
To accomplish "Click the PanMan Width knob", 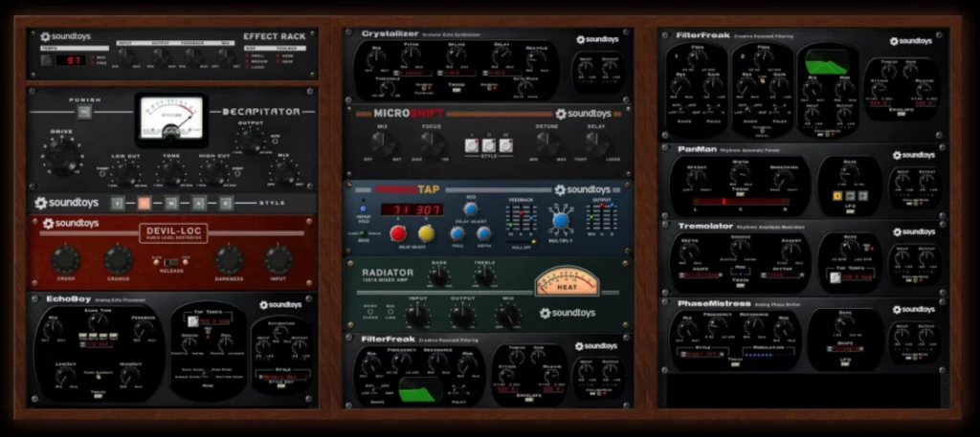I will (740, 175).
